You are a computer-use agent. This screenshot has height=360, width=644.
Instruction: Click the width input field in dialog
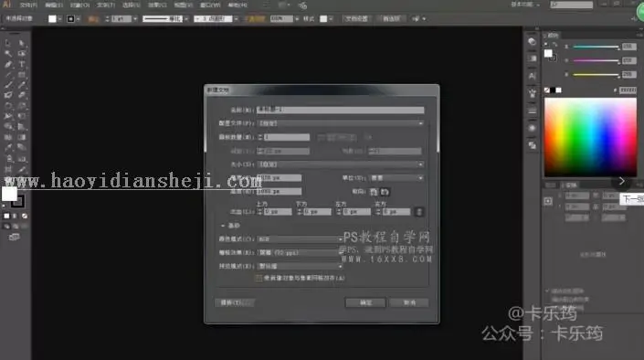(x=280, y=178)
